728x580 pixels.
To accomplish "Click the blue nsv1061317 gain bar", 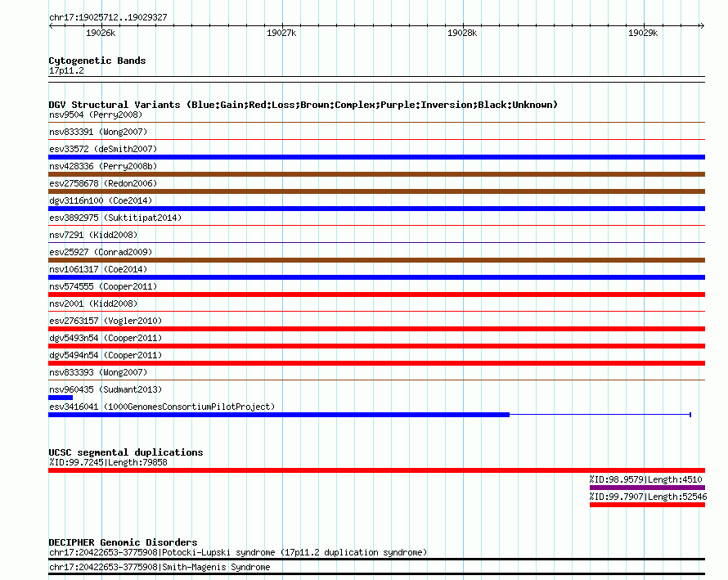I will coord(376,277).
